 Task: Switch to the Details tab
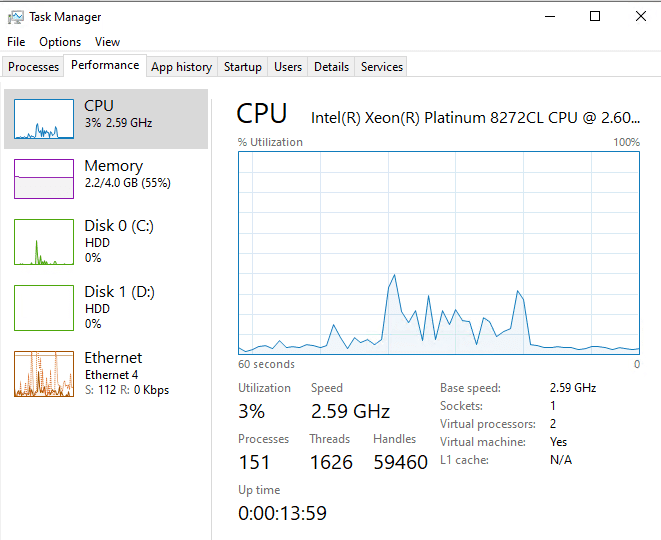331,67
